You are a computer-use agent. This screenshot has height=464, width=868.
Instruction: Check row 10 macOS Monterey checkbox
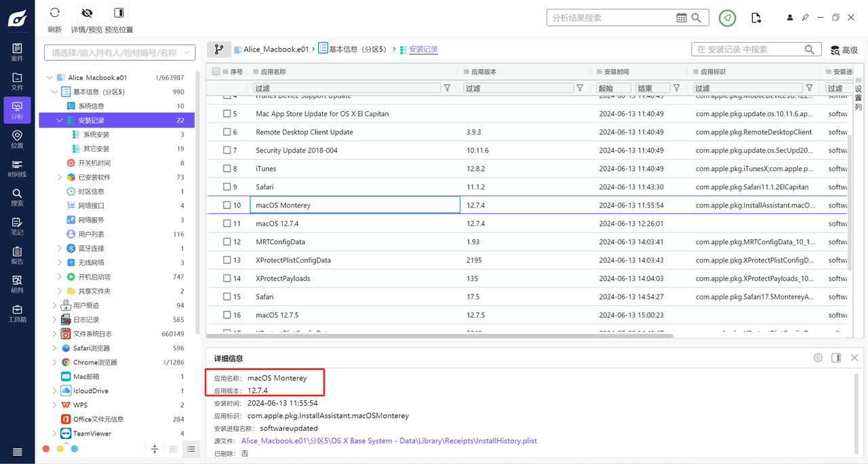(227, 206)
